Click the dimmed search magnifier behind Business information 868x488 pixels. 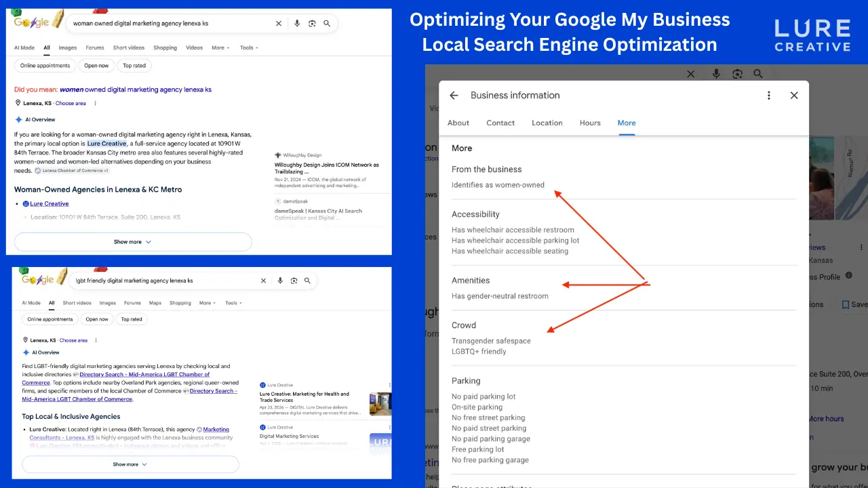tap(758, 74)
